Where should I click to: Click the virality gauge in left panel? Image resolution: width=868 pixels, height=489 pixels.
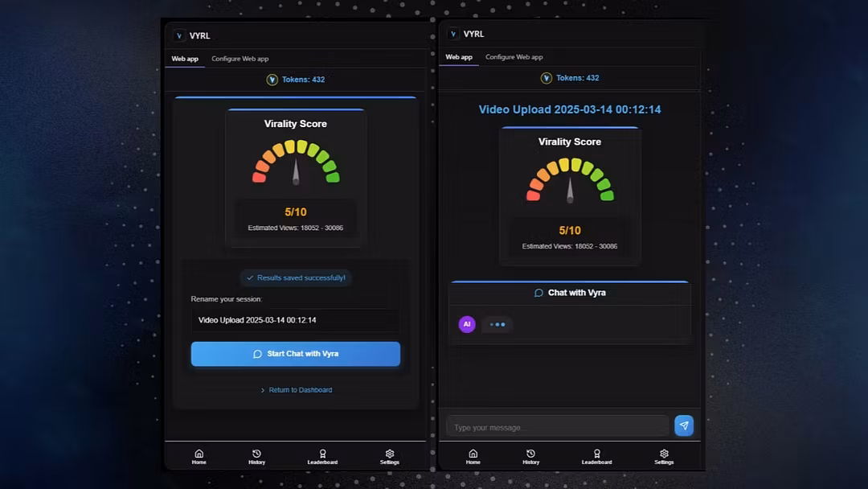tap(296, 162)
